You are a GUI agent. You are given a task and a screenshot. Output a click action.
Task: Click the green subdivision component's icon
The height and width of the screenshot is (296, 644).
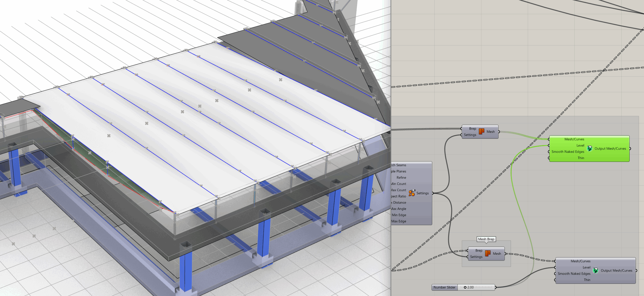pos(589,149)
